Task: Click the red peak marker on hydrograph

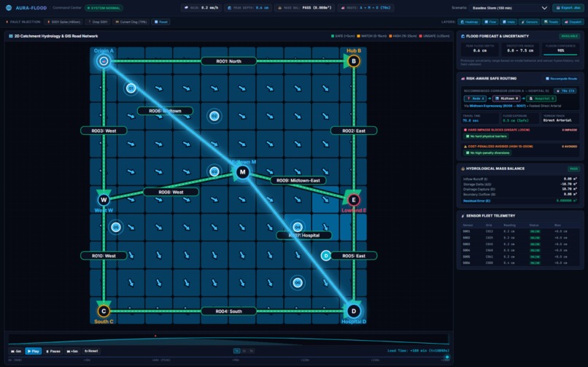Action: point(155,336)
